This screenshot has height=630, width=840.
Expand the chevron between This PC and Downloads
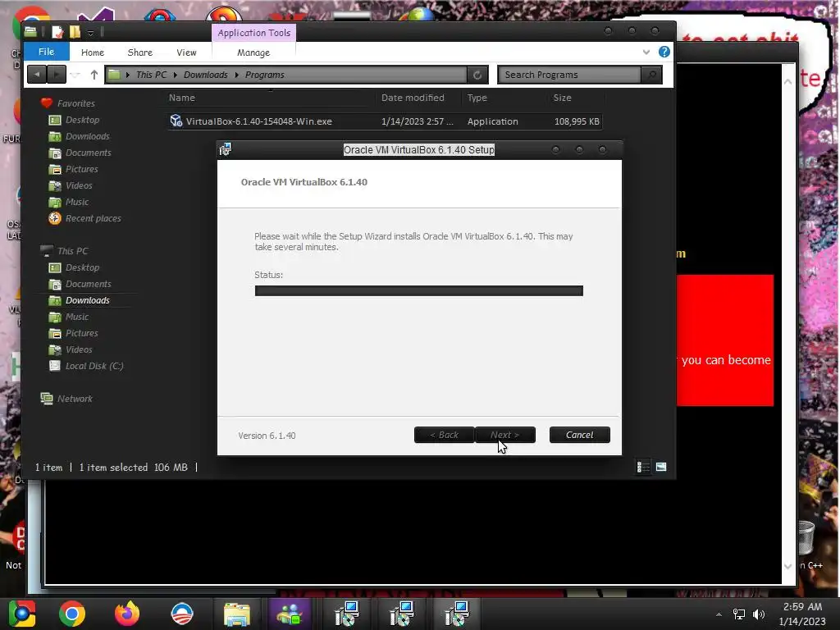coord(176,75)
